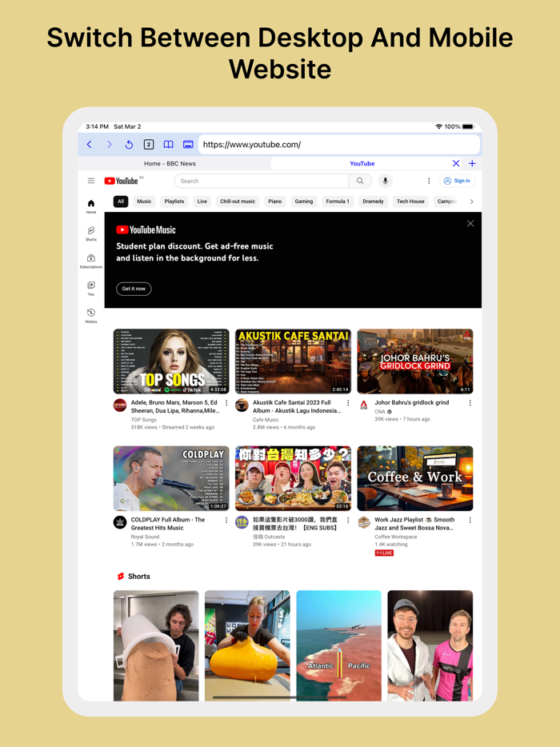Select the Playlists filter chip
The height and width of the screenshot is (747, 560).
(x=174, y=202)
